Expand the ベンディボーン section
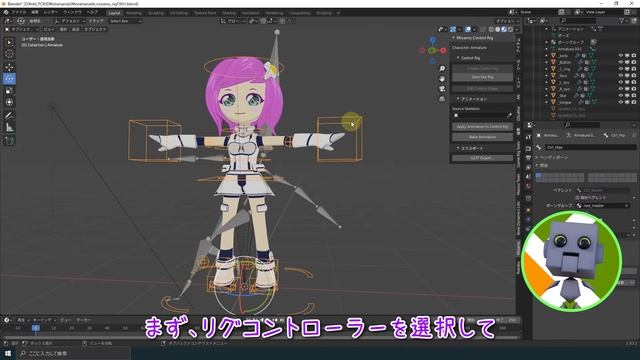Viewport: 640px width, 360px height. click(x=552, y=157)
